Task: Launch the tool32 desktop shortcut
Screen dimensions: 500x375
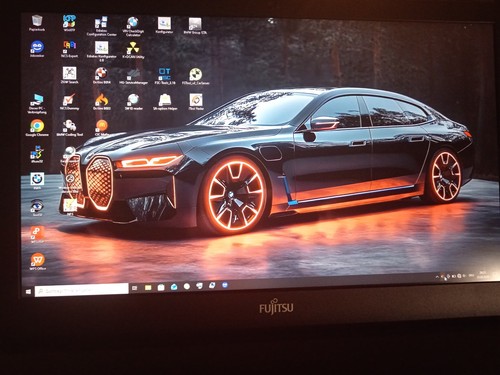Action: pyautogui.click(x=37, y=154)
